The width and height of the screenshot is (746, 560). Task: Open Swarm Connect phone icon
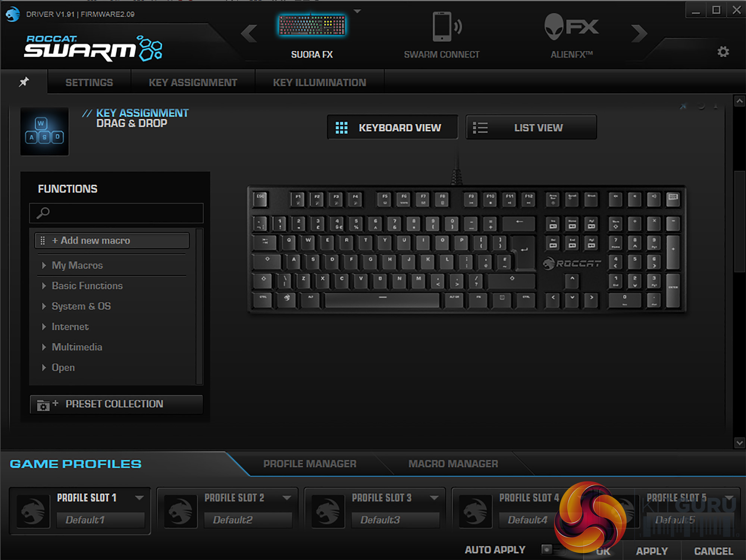tap(443, 27)
